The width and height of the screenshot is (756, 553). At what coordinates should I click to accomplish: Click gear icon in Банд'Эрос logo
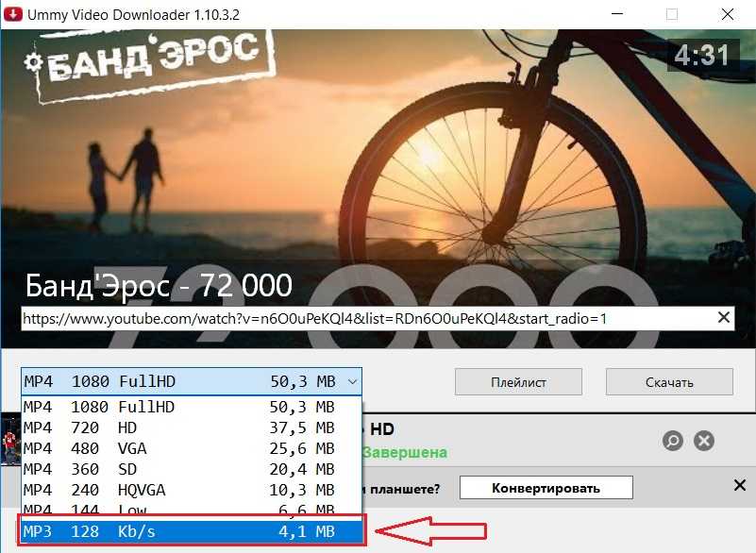click(x=33, y=62)
